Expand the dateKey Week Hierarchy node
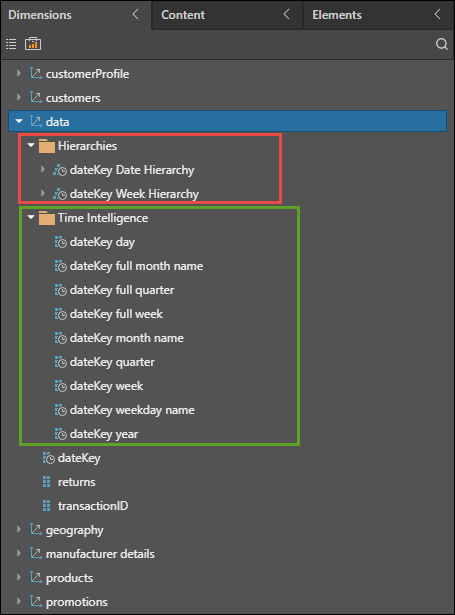The height and width of the screenshot is (615, 455). coord(43,193)
